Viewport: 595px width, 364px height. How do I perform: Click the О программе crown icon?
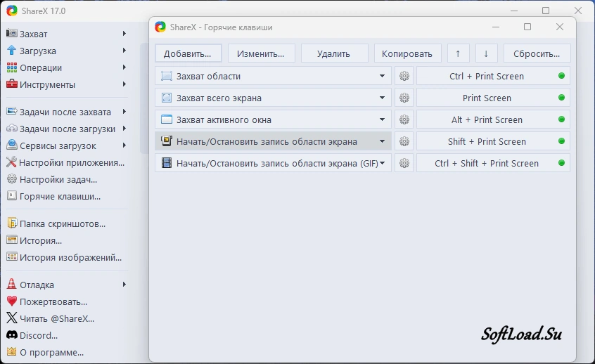point(12,352)
